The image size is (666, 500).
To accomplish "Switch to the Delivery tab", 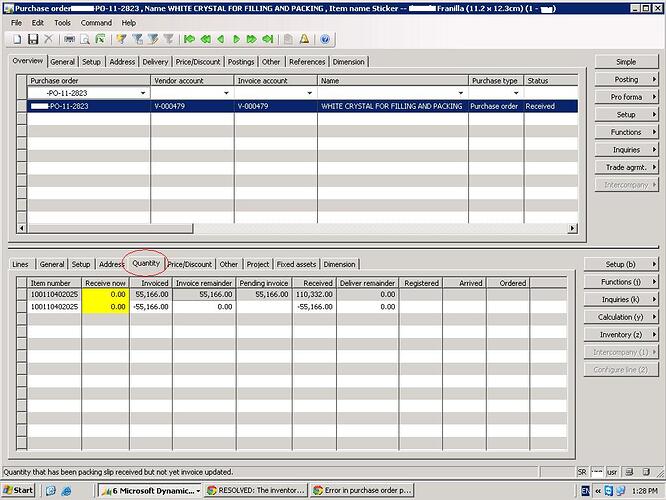I will [x=155, y=62].
